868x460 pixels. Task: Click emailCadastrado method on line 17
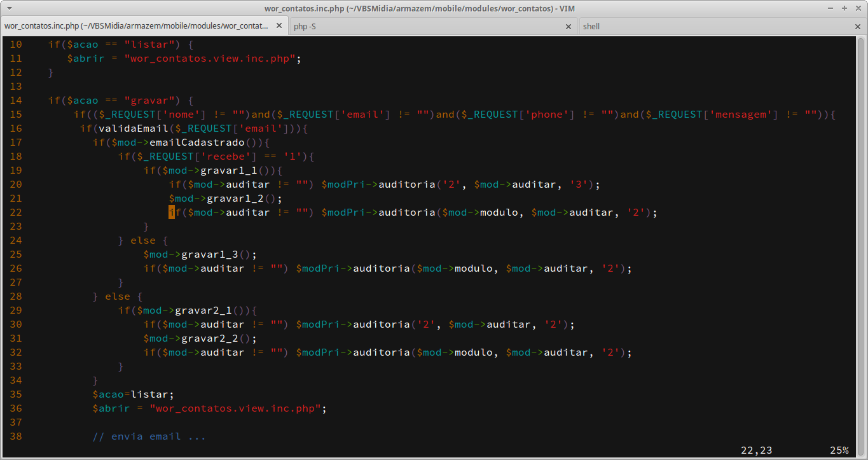tap(197, 143)
